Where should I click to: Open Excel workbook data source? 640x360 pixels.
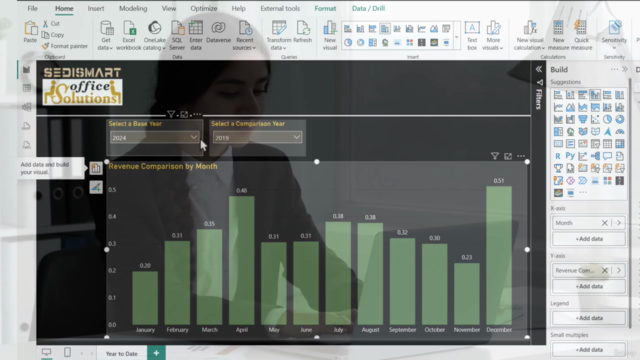coord(129,35)
